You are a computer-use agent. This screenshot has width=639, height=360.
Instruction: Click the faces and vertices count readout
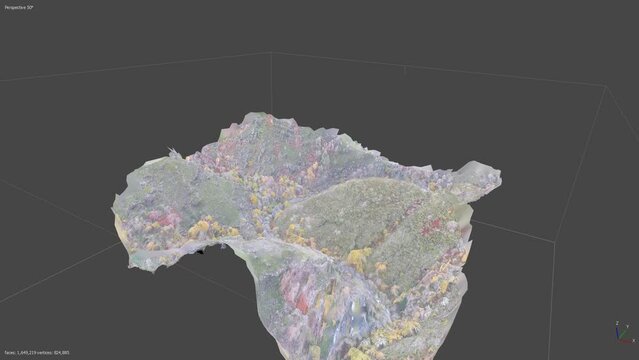tap(37, 353)
